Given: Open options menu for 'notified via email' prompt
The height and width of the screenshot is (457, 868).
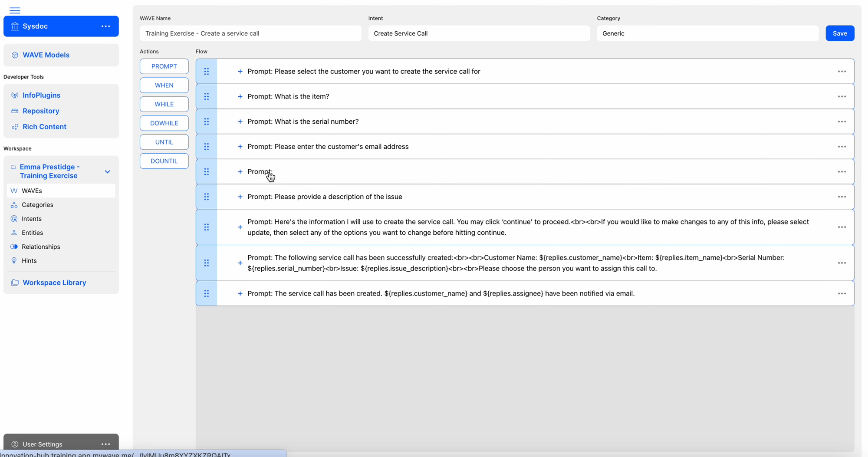Looking at the screenshot, I should pos(842,293).
